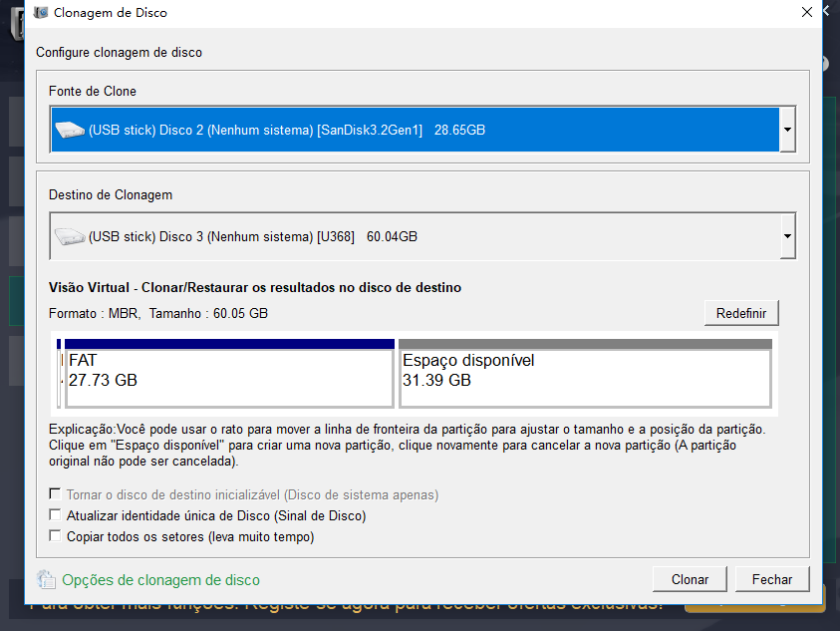
Task: Click the USB drive icon for Disco 3
Action: pyautogui.click(x=70, y=237)
